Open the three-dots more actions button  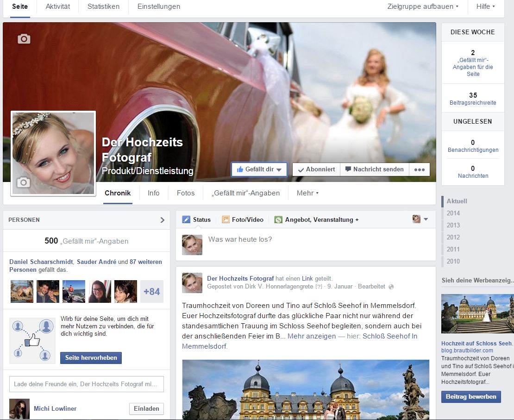point(419,169)
